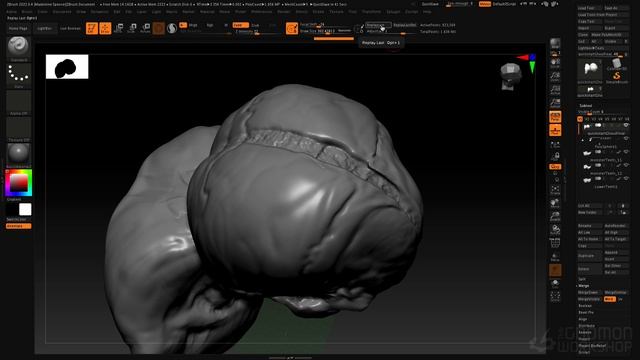Toggle the Qxyz rotation mode button
The image size is (640, 360).
point(555,167)
